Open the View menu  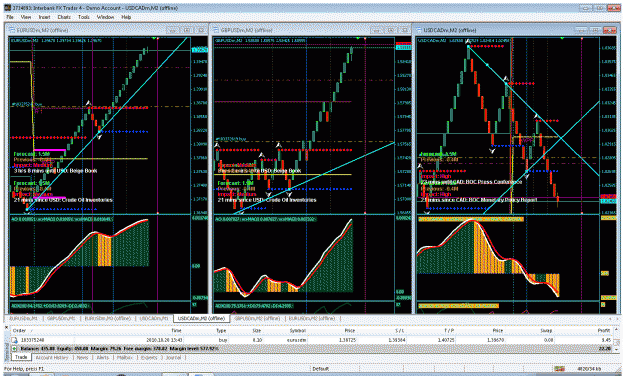tap(26, 17)
